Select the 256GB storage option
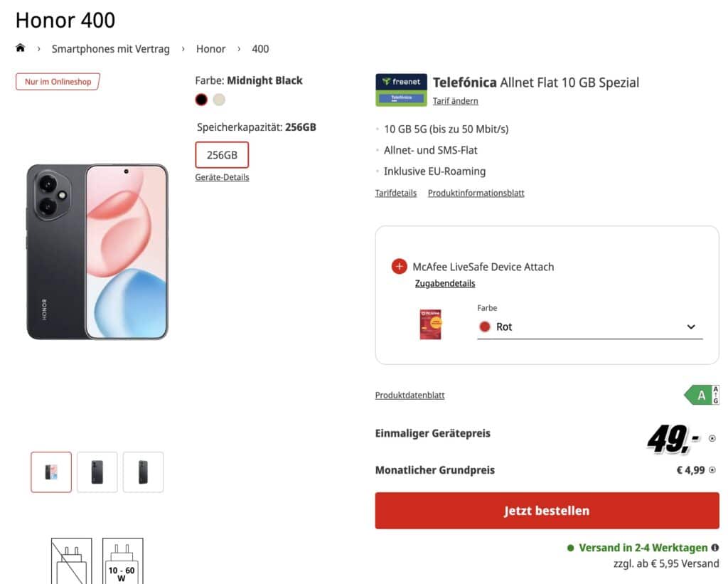The height and width of the screenshot is (584, 728). pyautogui.click(x=222, y=155)
